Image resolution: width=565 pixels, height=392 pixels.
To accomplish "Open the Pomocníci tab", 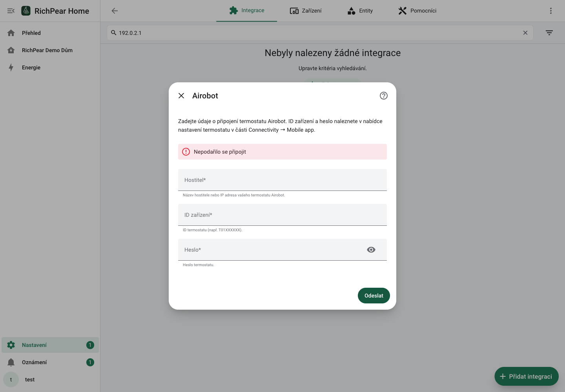I will (x=417, y=11).
